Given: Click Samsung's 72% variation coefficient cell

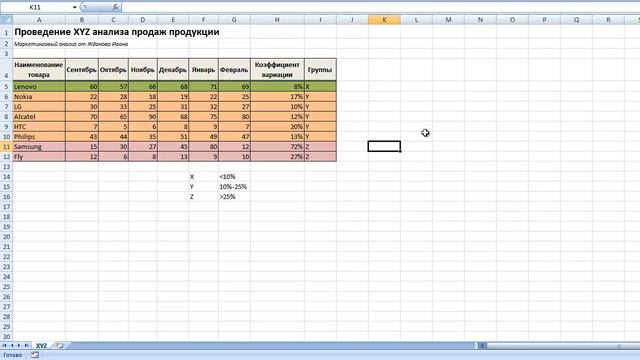Looking at the screenshot, I should coord(277,147).
